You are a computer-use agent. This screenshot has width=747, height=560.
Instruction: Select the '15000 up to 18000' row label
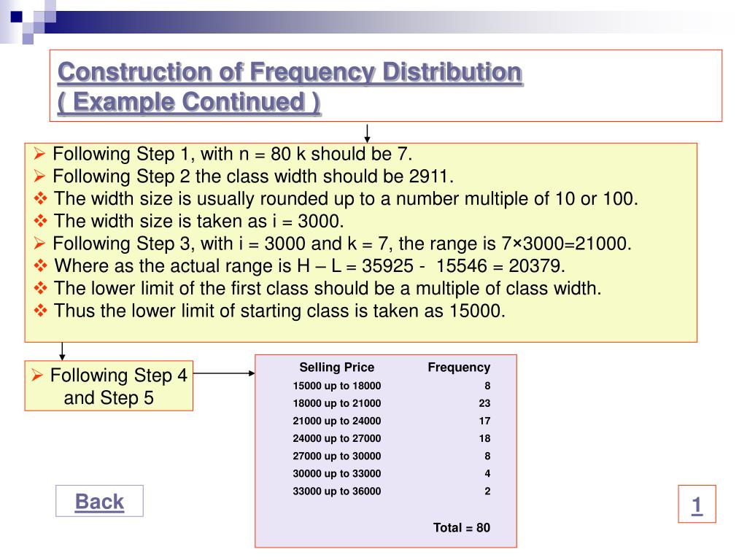click(x=337, y=386)
